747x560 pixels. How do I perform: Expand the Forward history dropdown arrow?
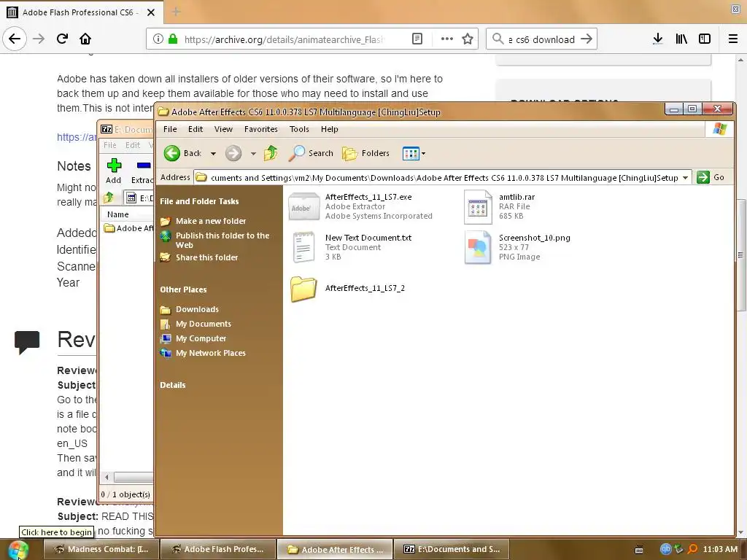click(253, 154)
